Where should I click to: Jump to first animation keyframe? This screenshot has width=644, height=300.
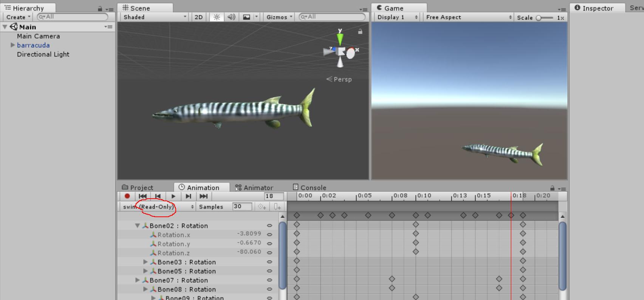point(142,196)
